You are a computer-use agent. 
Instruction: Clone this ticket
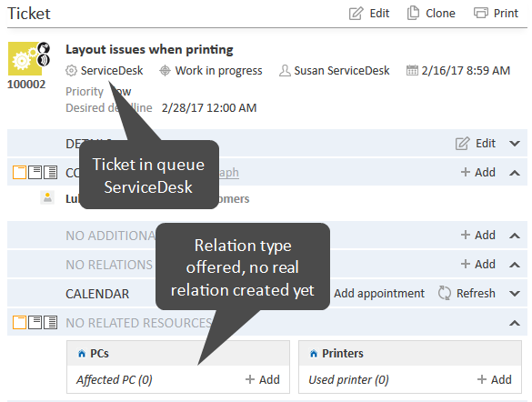(x=430, y=14)
